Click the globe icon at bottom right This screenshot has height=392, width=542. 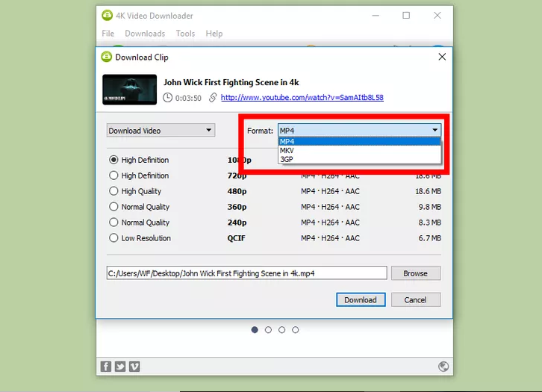[x=443, y=367]
